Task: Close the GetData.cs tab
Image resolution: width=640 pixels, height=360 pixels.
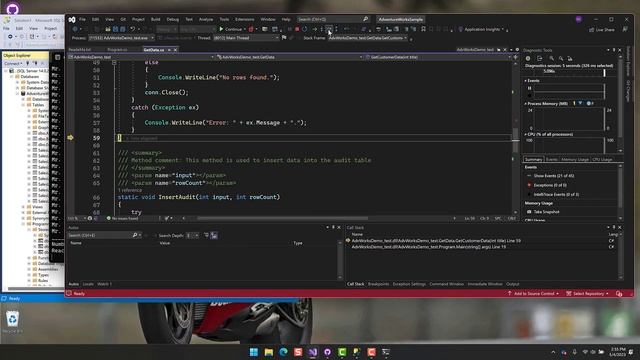Action: point(176,50)
